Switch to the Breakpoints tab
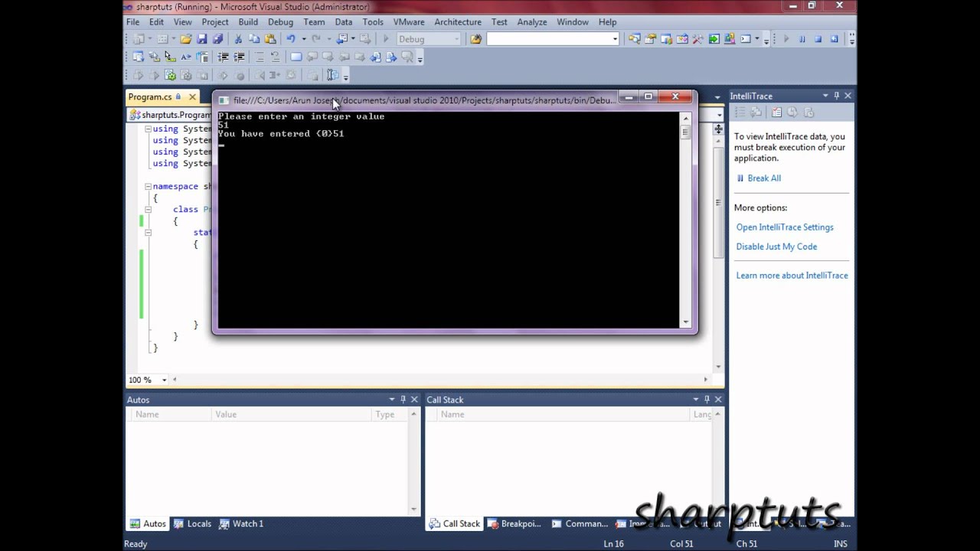Image resolution: width=980 pixels, height=551 pixels. pyautogui.click(x=514, y=524)
